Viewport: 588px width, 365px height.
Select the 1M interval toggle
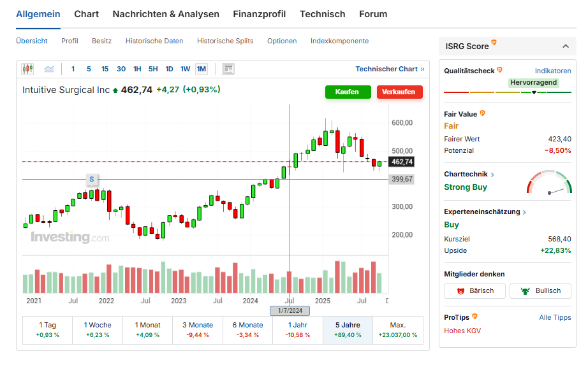202,69
